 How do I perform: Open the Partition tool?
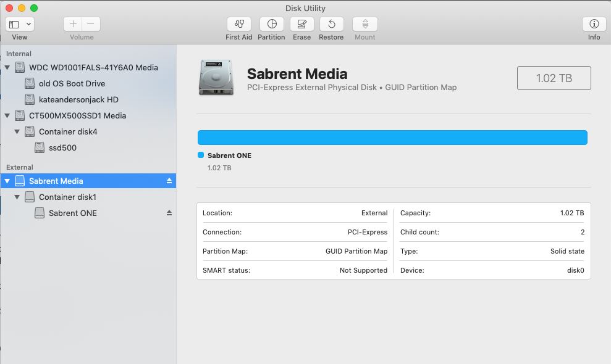point(272,24)
